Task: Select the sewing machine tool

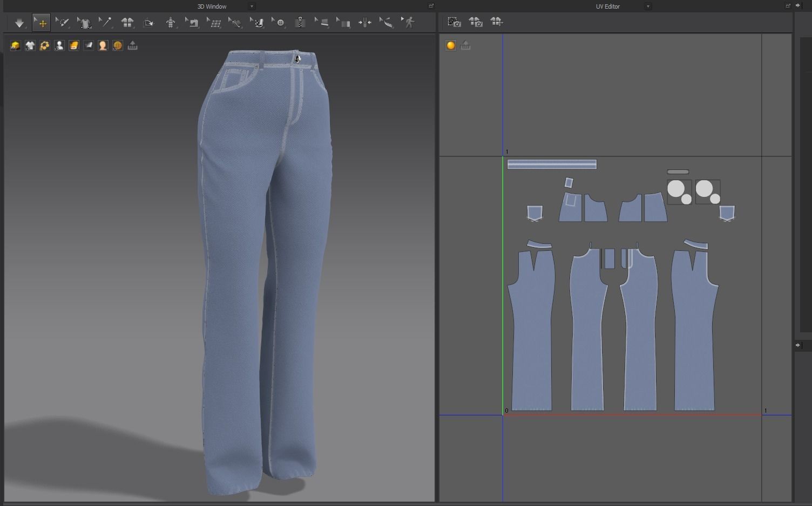Action: point(192,23)
